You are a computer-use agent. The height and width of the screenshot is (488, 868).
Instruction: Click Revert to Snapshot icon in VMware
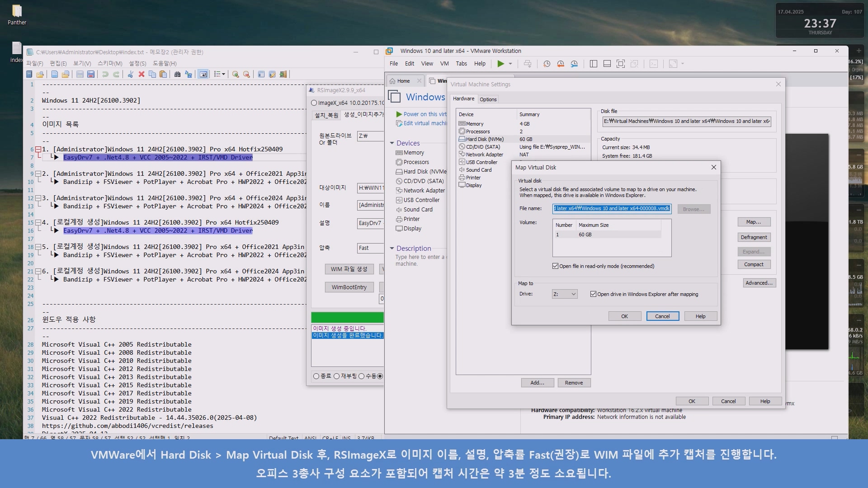point(561,64)
